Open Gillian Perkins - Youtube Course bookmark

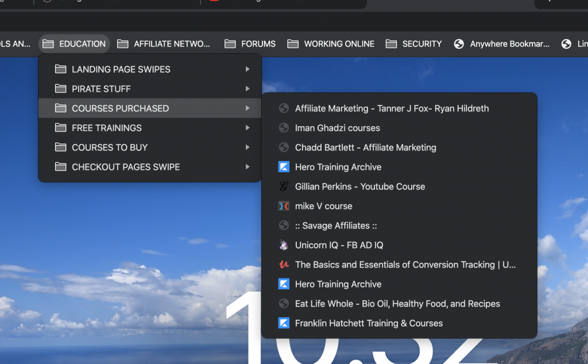pyautogui.click(x=400, y=187)
